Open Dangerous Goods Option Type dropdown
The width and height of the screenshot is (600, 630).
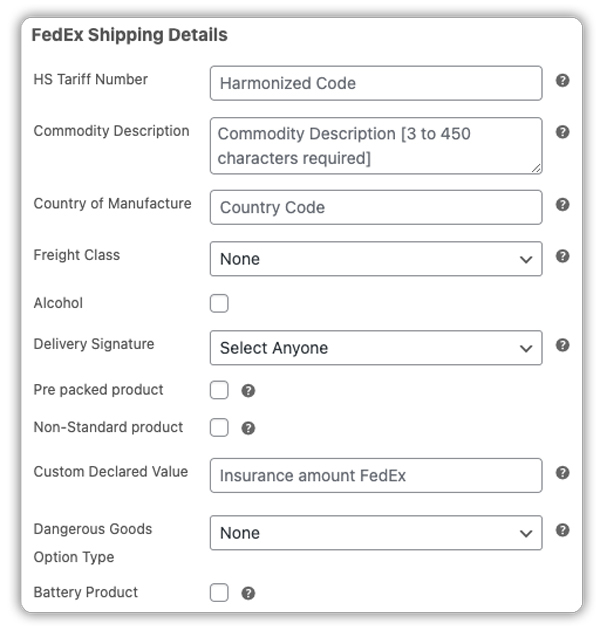point(375,533)
